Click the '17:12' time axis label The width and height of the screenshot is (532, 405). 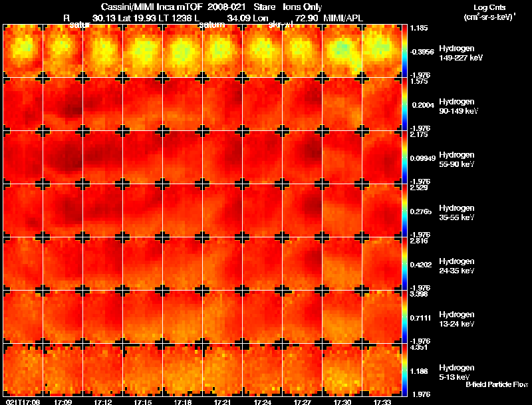[x=103, y=402]
